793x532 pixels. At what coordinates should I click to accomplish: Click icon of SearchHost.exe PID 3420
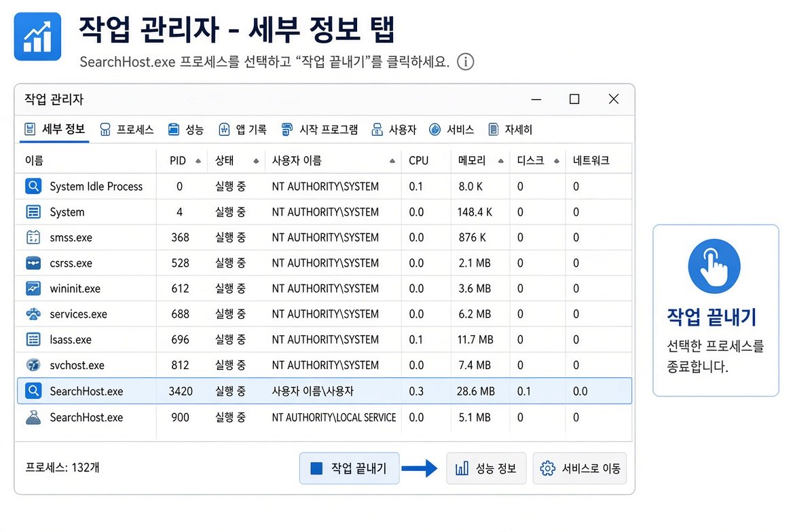tap(33, 391)
